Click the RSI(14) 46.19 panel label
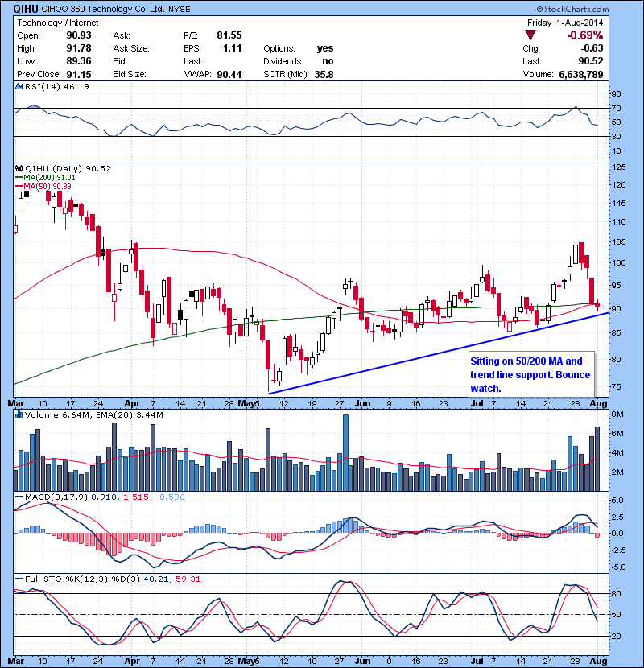 click(56, 86)
